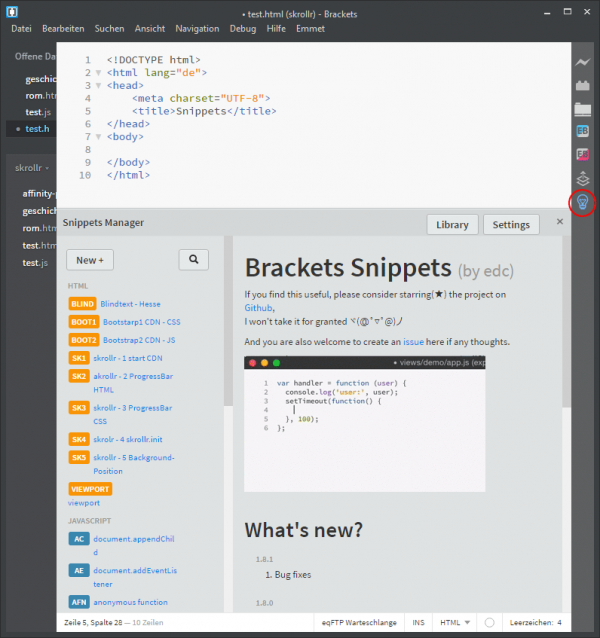Click the layers stack icon in the sidebar
This screenshot has height=638, width=600.
pos(583,179)
